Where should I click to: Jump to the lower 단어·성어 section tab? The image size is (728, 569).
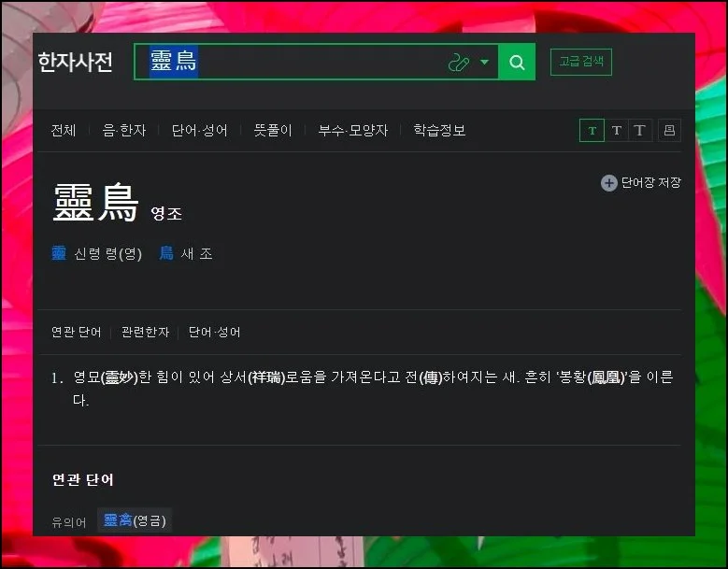[214, 332]
